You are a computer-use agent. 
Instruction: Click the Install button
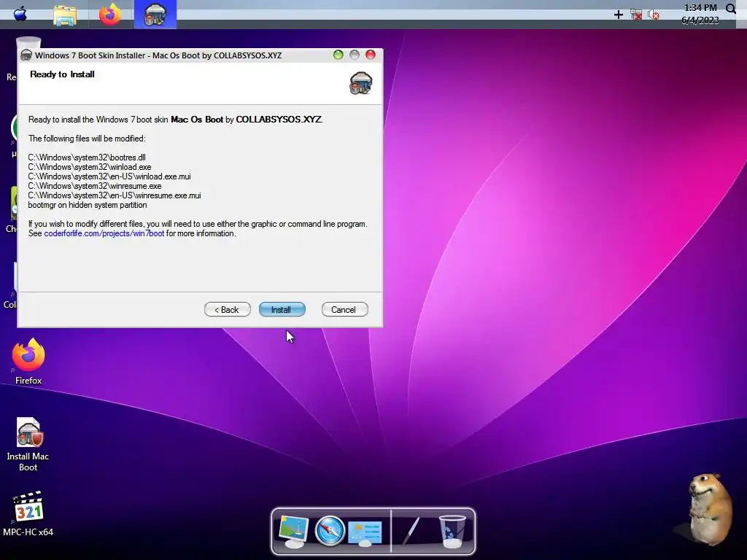[282, 309]
